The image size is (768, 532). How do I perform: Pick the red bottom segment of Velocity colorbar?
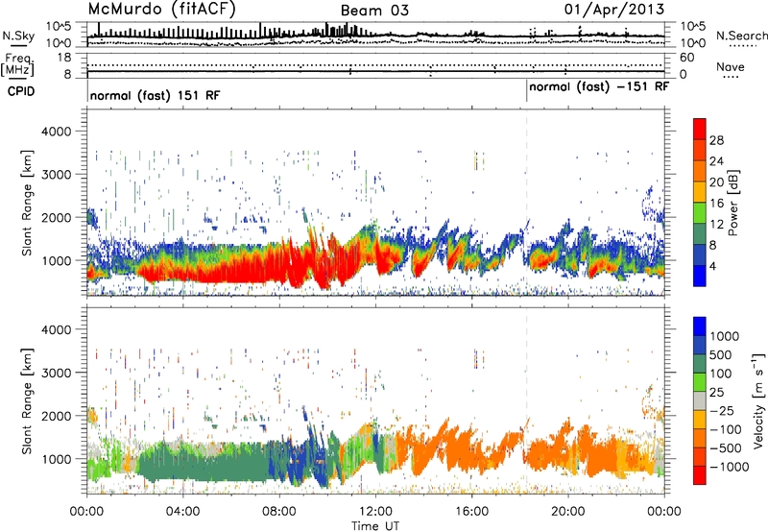pos(700,475)
